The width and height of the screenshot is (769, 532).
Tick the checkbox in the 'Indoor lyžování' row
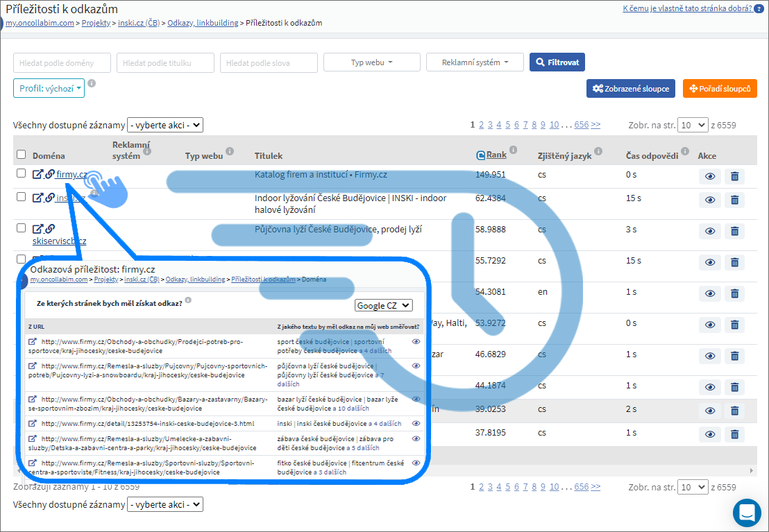pos(21,196)
